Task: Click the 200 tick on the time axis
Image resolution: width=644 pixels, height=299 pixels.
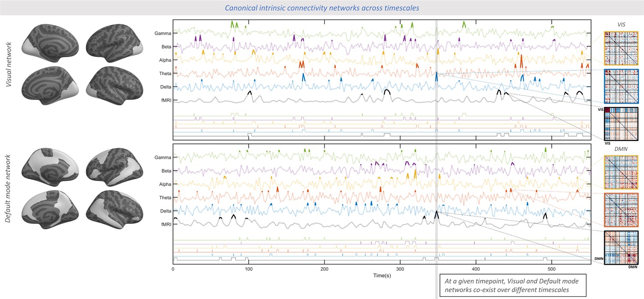Action: [x=324, y=269]
